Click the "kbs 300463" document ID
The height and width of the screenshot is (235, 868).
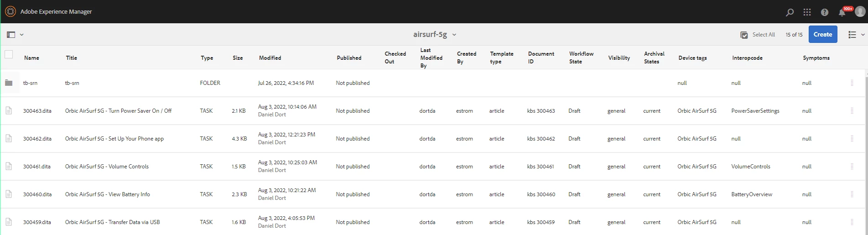(x=541, y=111)
